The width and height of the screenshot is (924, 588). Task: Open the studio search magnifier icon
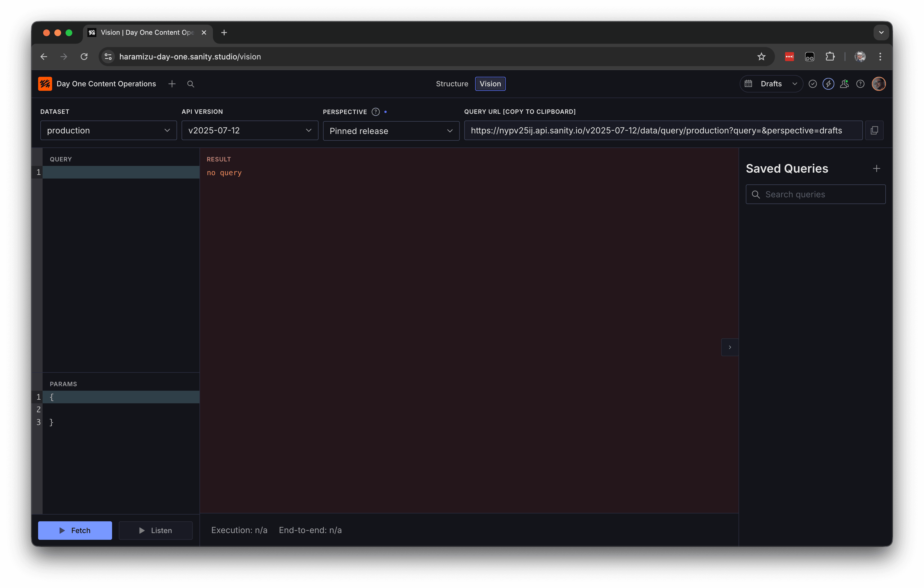tap(190, 84)
